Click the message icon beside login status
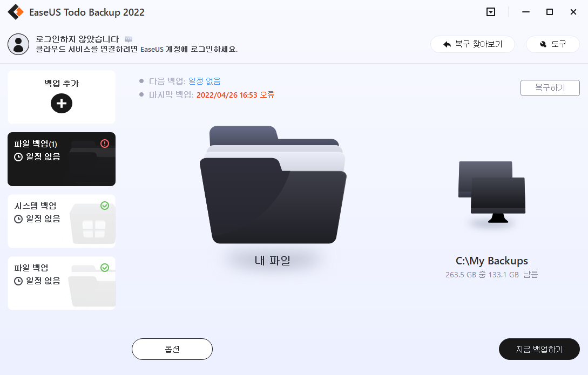The width and height of the screenshot is (588, 375). [129, 39]
